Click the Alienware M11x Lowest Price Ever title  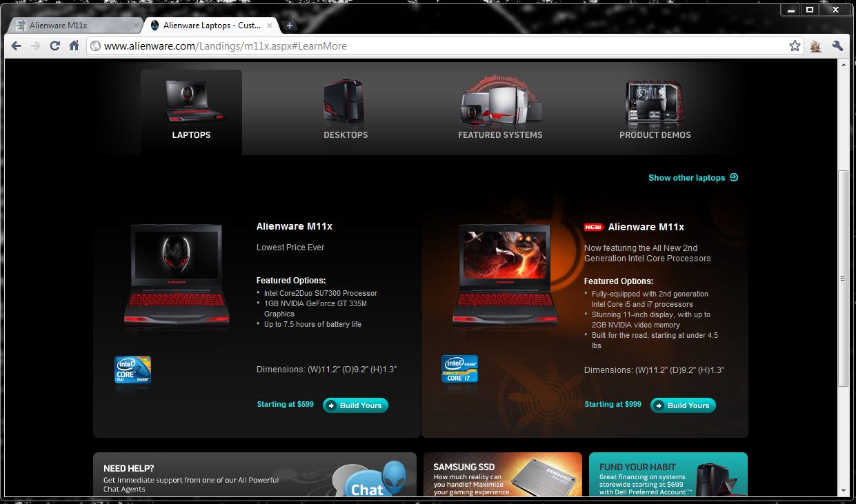[295, 226]
